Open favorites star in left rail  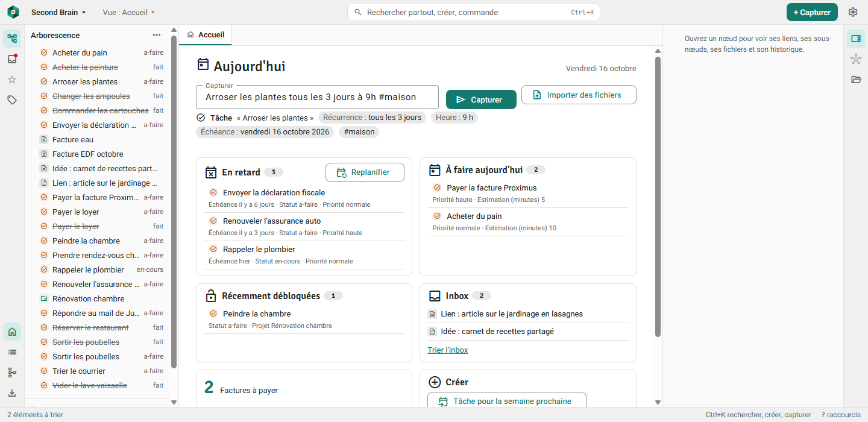pos(12,80)
